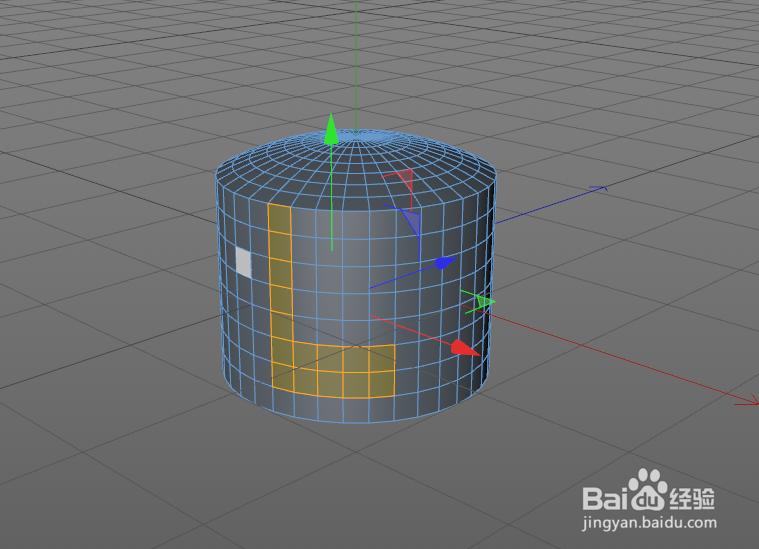Image resolution: width=759 pixels, height=549 pixels.
Task: Click the red triangular plane handle
Action: tap(406, 179)
